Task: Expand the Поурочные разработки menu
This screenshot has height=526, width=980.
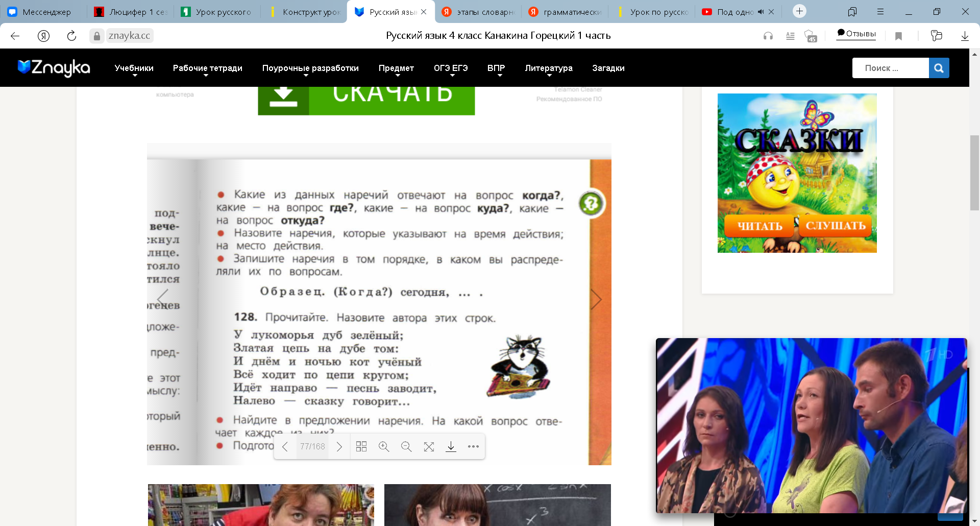Action: [310, 68]
